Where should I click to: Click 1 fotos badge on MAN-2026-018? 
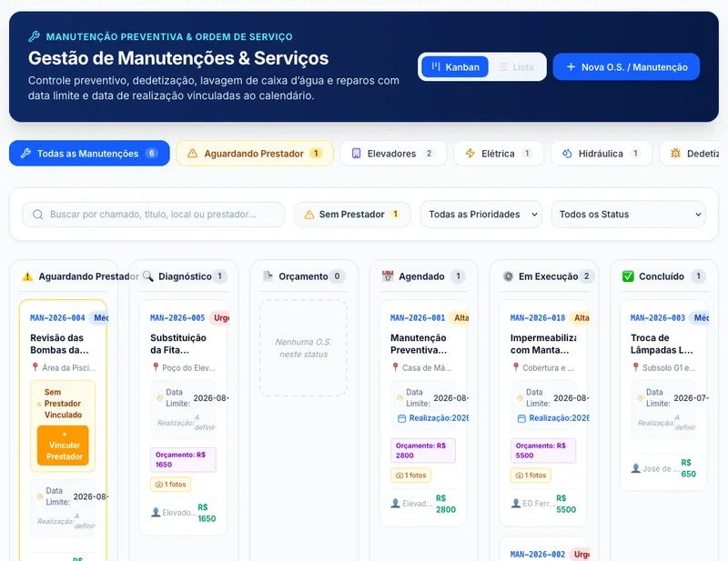pyautogui.click(x=531, y=475)
